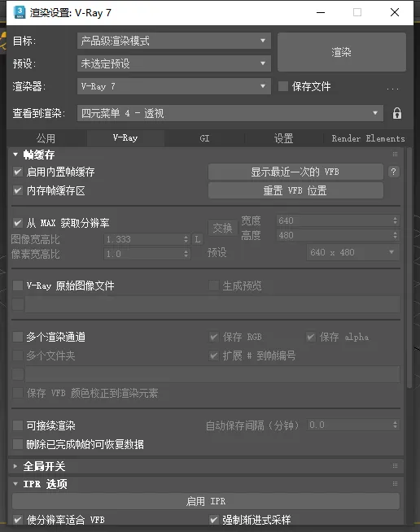Click the 高度 spinner arrows
Viewport: 420px width, 532px height.
tap(395, 235)
